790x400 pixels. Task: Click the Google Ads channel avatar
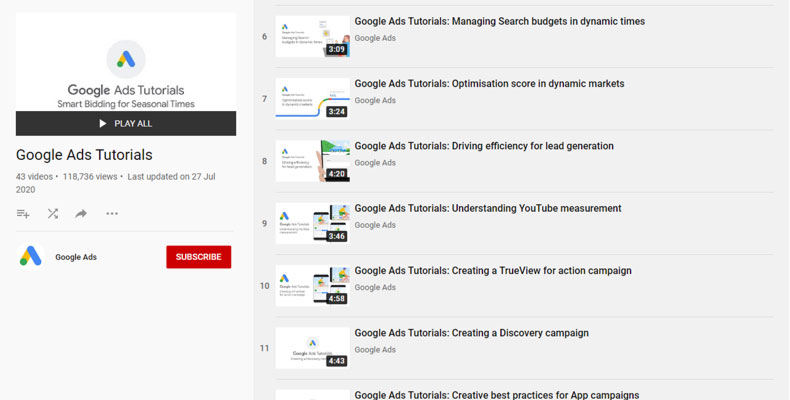tap(31, 256)
